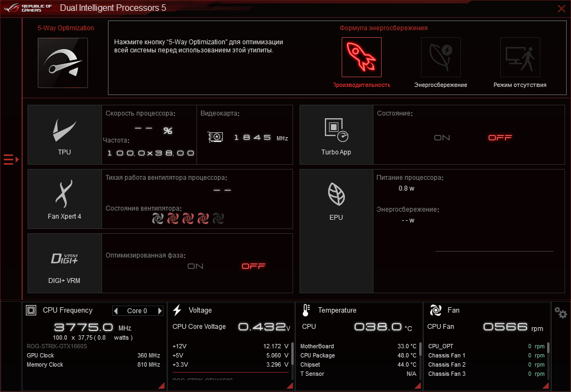Expand the red side menu icon
This screenshot has width=571, height=392.
pyautogui.click(x=11, y=160)
